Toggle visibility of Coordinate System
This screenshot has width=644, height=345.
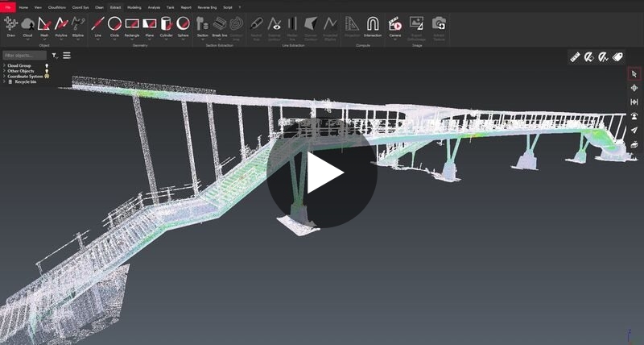47,77
